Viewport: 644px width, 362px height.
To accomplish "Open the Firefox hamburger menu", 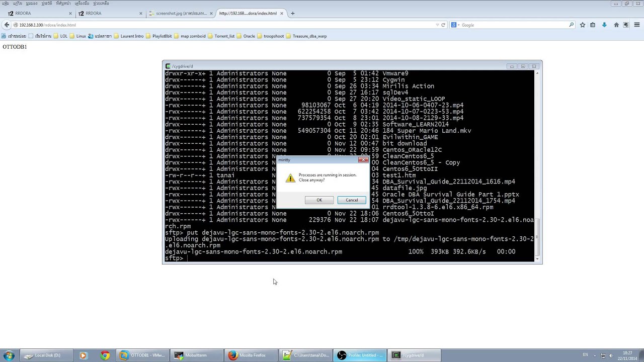I will tap(638, 25).
